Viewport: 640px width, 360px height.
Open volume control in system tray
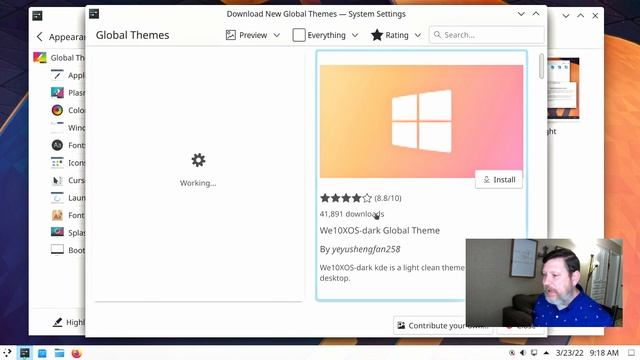coord(523,353)
